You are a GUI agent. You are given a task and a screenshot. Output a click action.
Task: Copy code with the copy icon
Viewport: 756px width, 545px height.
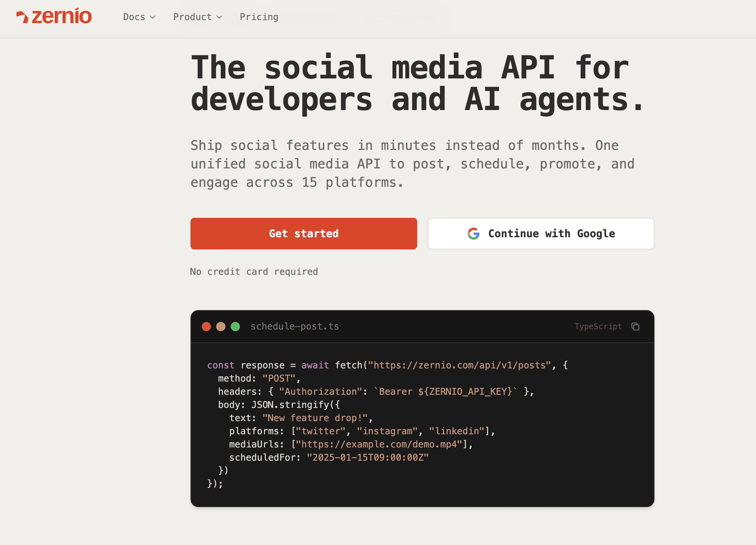click(x=635, y=327)
